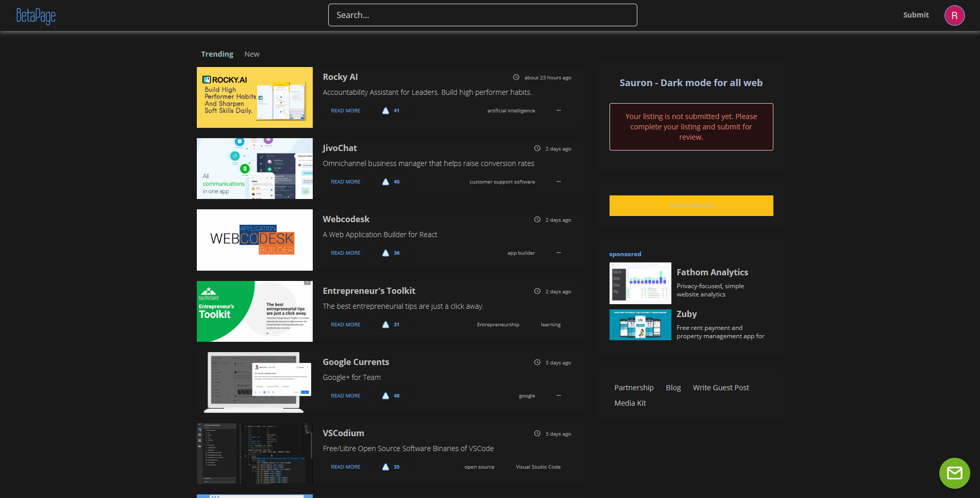This screenshot has width=980, height=498.
Task: Open Sauron - Dark mode for all web
Action: (691, 83)
